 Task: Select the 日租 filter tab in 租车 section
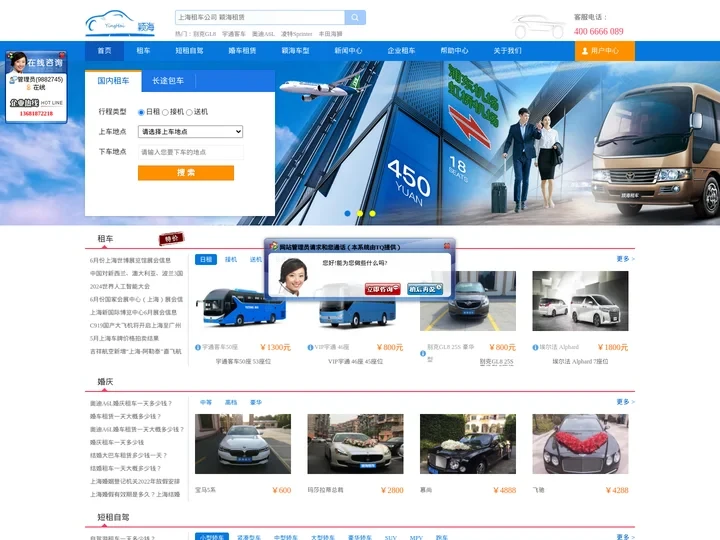coord(206,259)
